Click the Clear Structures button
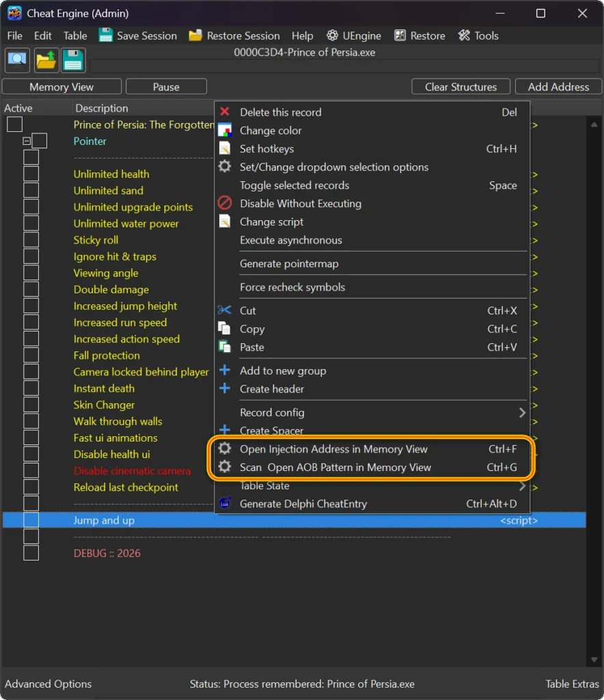The width and height of the screenshot is (604, 700). click(x=461, y=87)
